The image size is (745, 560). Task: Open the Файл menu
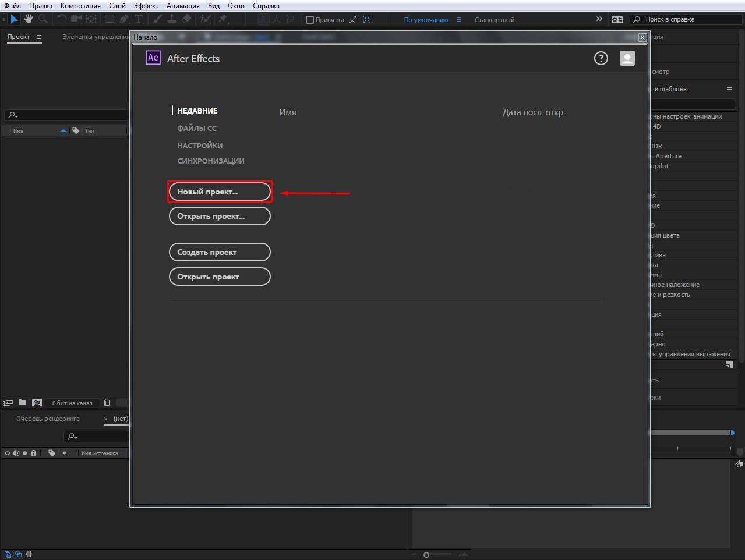click(13, 6)
